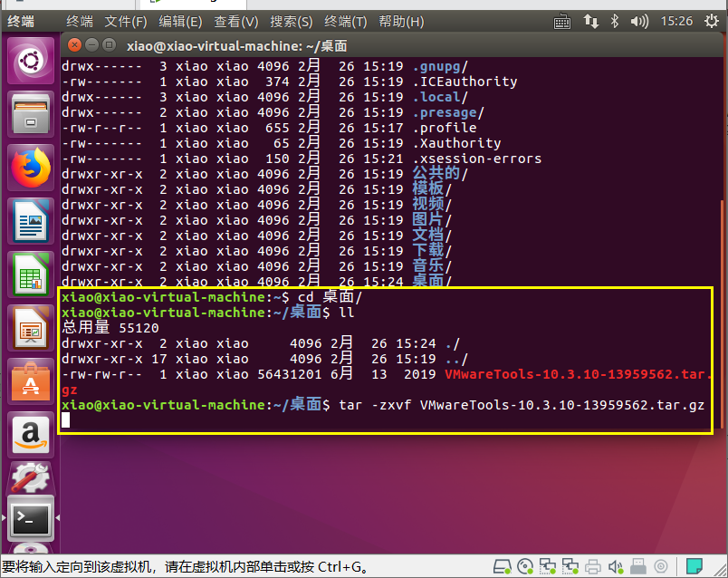This screenshot has height=578, width=728.
Task: Click the 图片/ directory entry
Action: click(x=432, y=220)
